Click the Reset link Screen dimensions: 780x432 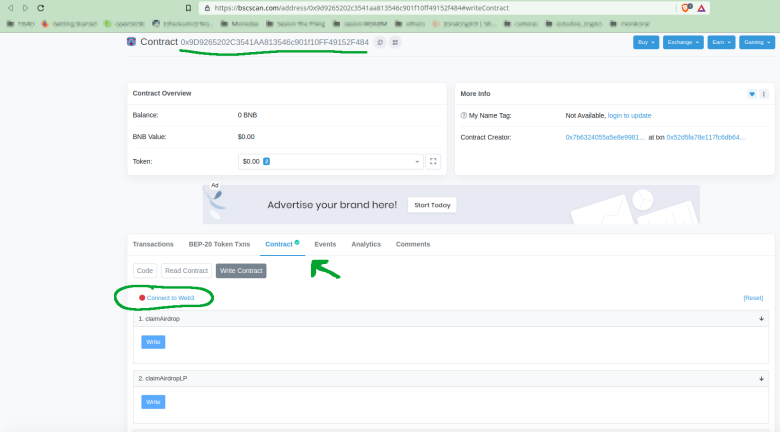(753, 298)
